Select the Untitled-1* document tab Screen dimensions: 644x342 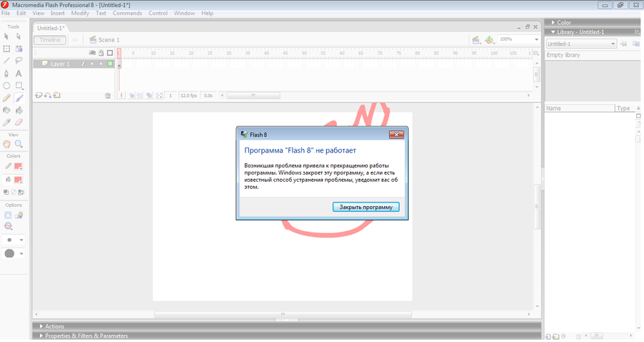[51, 28]
